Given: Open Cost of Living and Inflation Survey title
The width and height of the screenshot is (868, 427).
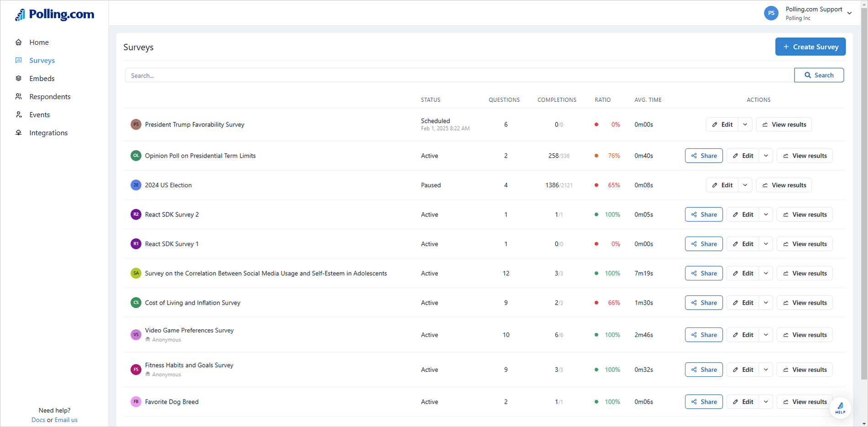Looking at the screenshot, I should (193, 302).
